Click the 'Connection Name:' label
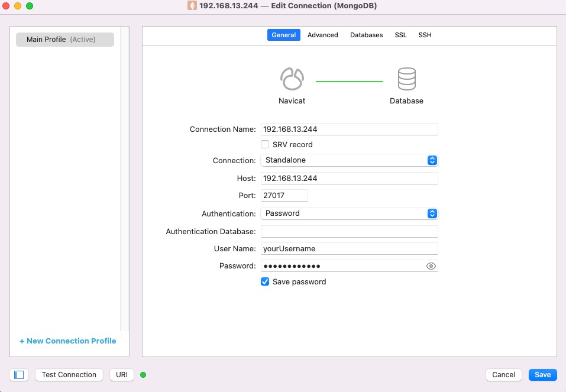 (x=223, y=129)
